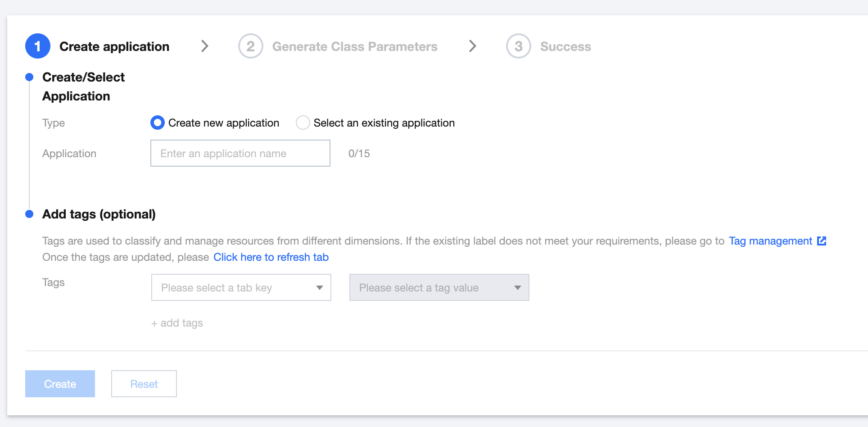This screenshot has width=868, height=427.
Task: Click the Success step label
Action: point(565,46)
